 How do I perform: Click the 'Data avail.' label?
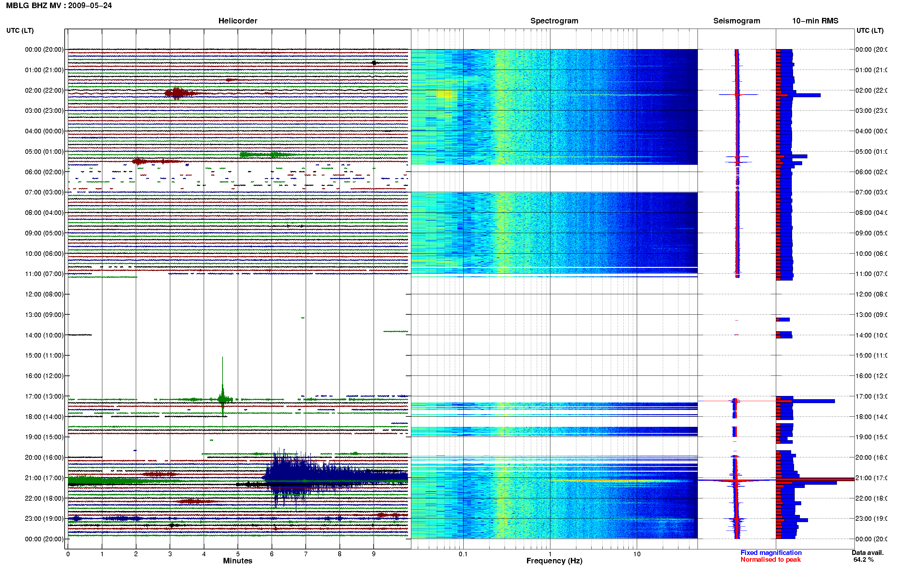867,553
